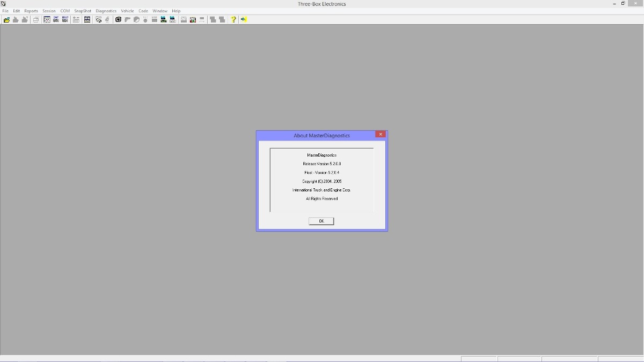Screen dimensions: 644x362
Task: Click the grayed-out round record icon
Action: click(145, 19)
